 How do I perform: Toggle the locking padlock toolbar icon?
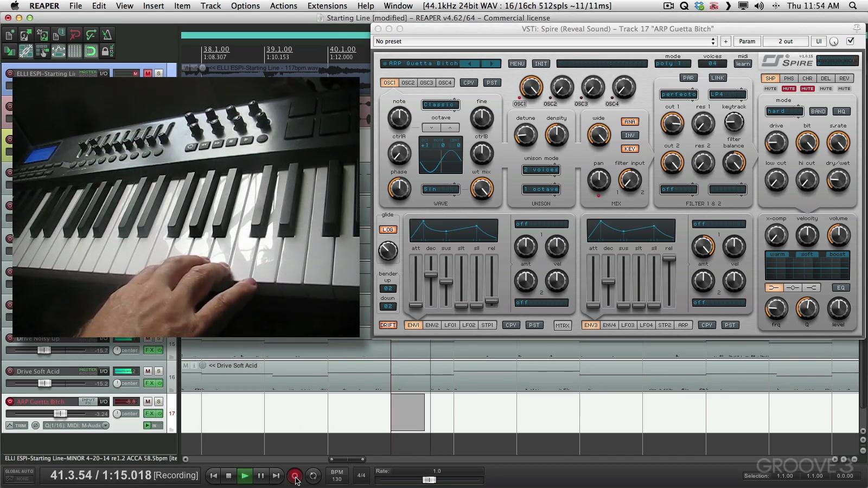pos(107,52)
